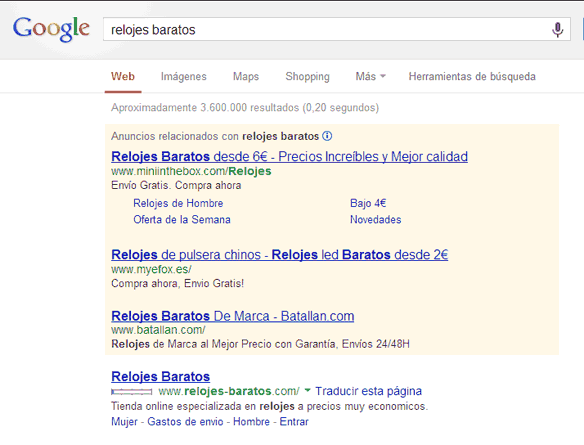Click text Envío Gratis. Compra ahora
This screenshot has width=584, height=445.
176,185
